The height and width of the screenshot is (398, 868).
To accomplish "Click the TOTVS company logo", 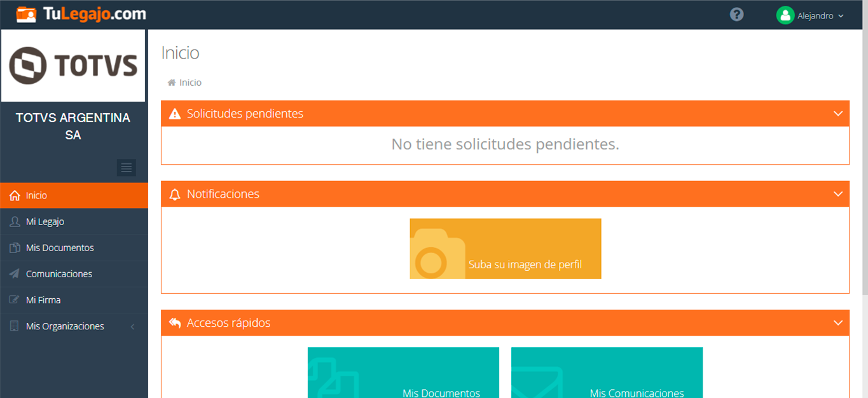I will click(x=73, y=65).
